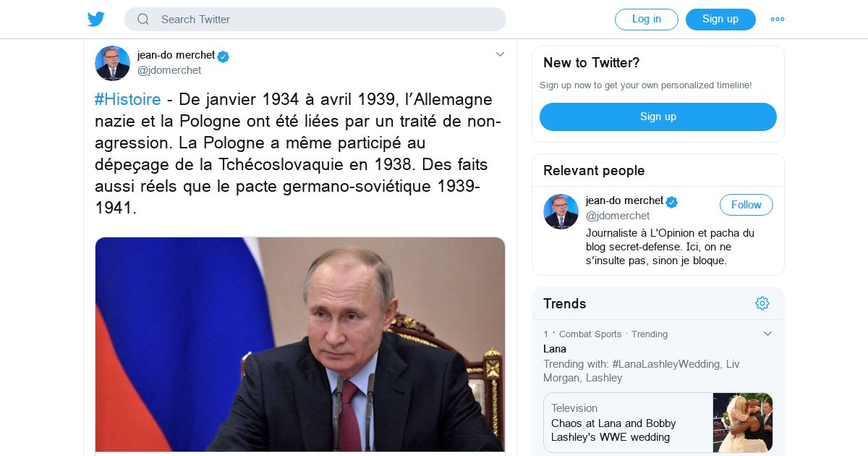868x456 pixels.
Task: Open the WWE wedding story thumbnail
Action: pyautogui.click(x=743, y=423)
